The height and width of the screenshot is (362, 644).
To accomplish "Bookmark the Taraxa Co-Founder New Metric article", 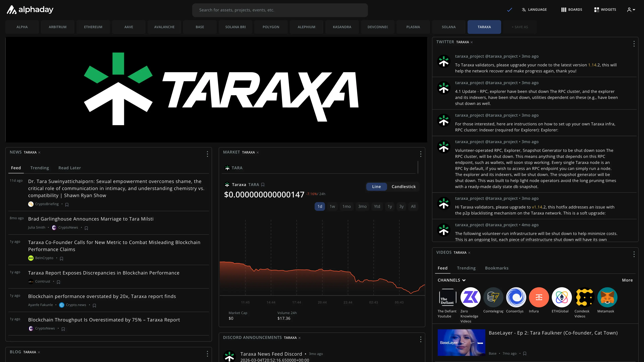I will click(x=62, y=259).
